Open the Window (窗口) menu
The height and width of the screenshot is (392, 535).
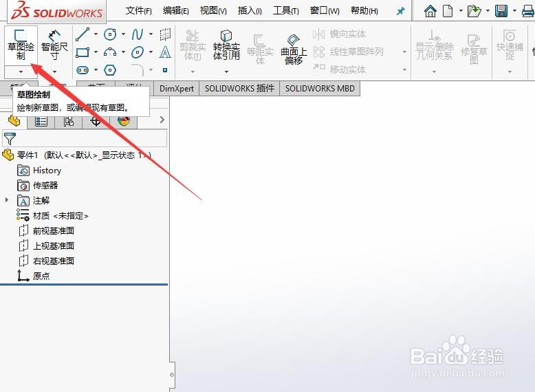click(325, 11)
